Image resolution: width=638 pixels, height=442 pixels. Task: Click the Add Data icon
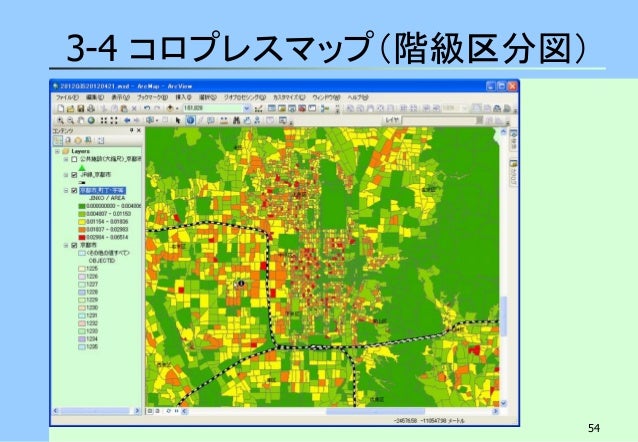point(170,108)
